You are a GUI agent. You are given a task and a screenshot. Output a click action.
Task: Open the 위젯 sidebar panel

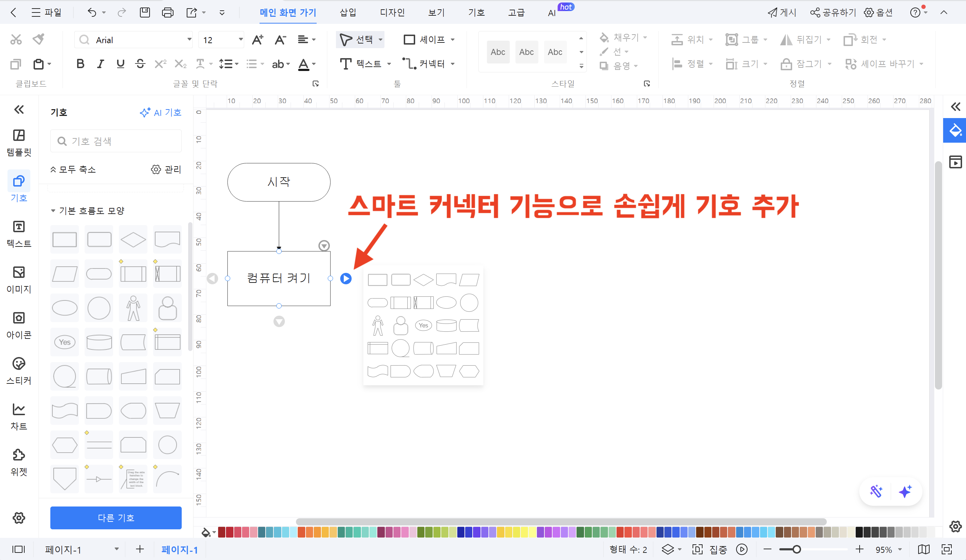(x=19, y=462)
